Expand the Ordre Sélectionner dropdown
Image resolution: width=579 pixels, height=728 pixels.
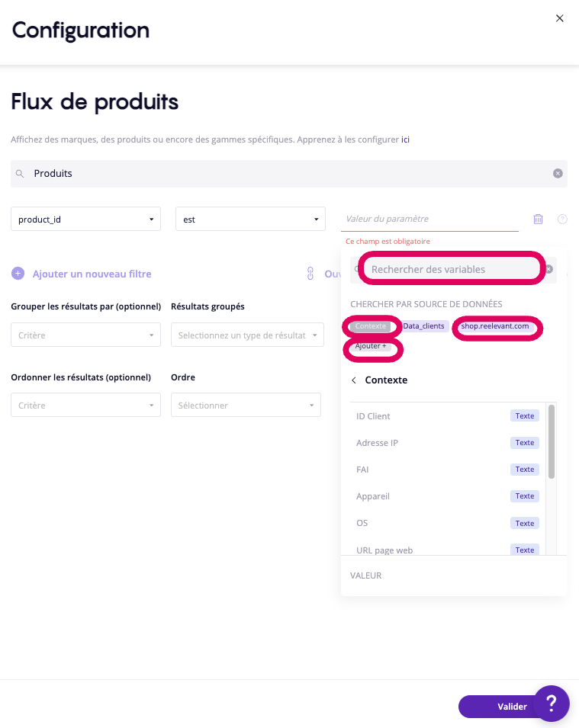[x=246, y=406]
